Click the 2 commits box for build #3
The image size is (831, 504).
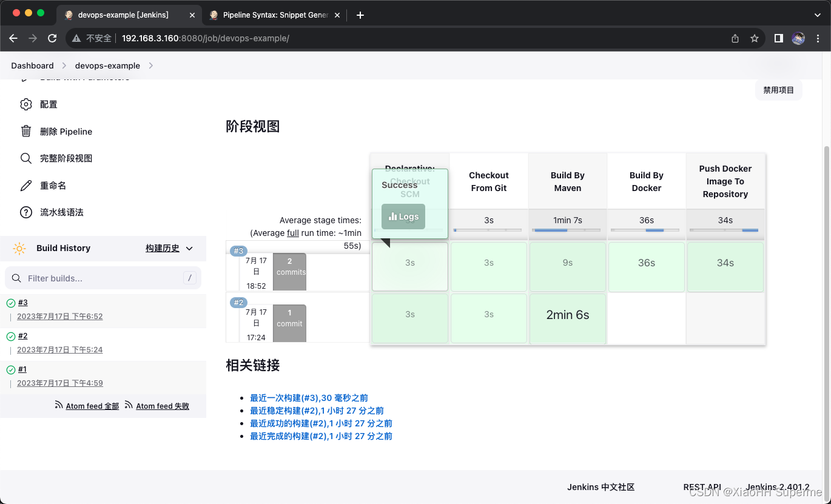289,272
